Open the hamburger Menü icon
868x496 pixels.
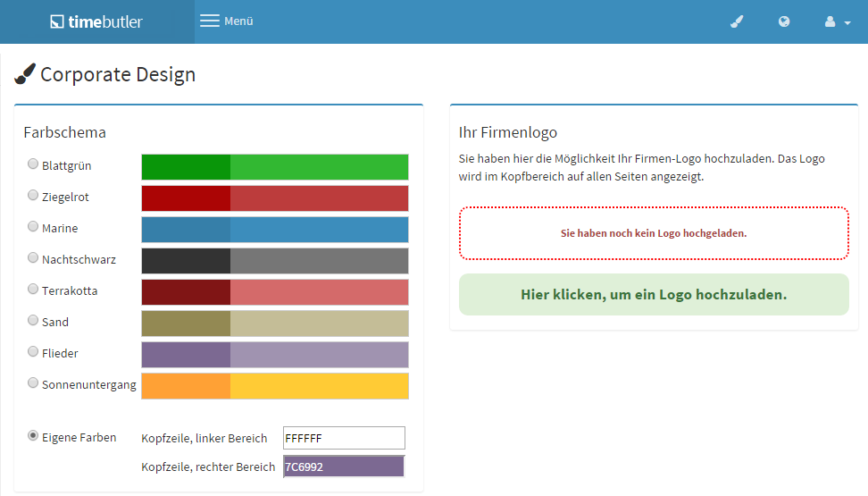210,21
